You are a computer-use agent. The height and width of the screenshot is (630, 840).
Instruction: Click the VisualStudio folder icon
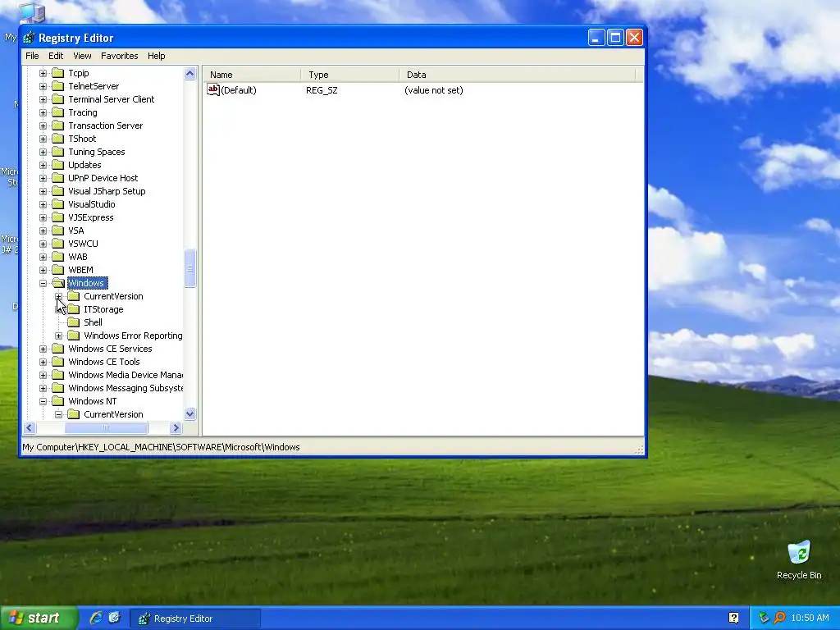pyautogui.click(x=58, y=204)
